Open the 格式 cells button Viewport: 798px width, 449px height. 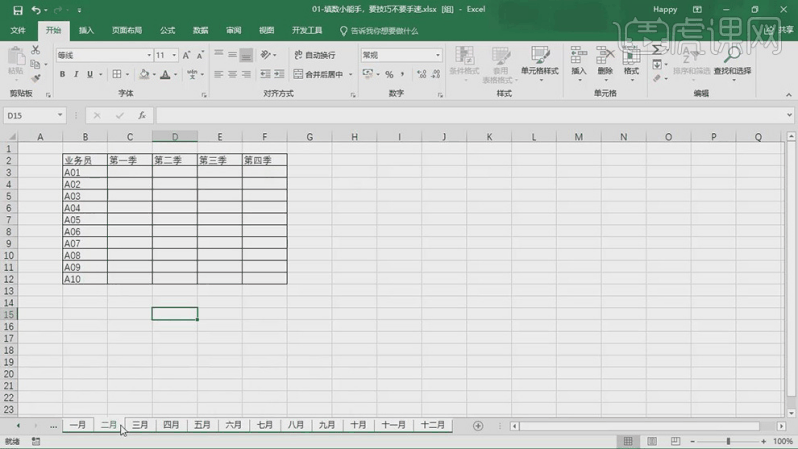[631, 62]
